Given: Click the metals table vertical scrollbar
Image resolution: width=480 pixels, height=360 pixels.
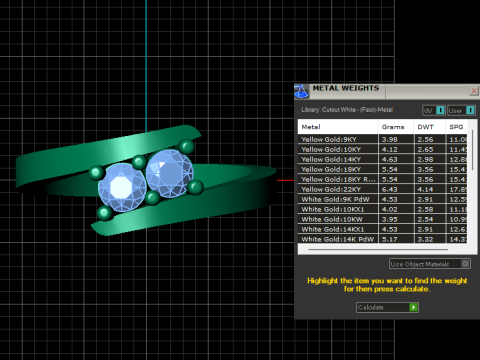Looking at the screenshot, I should [472, 150].
